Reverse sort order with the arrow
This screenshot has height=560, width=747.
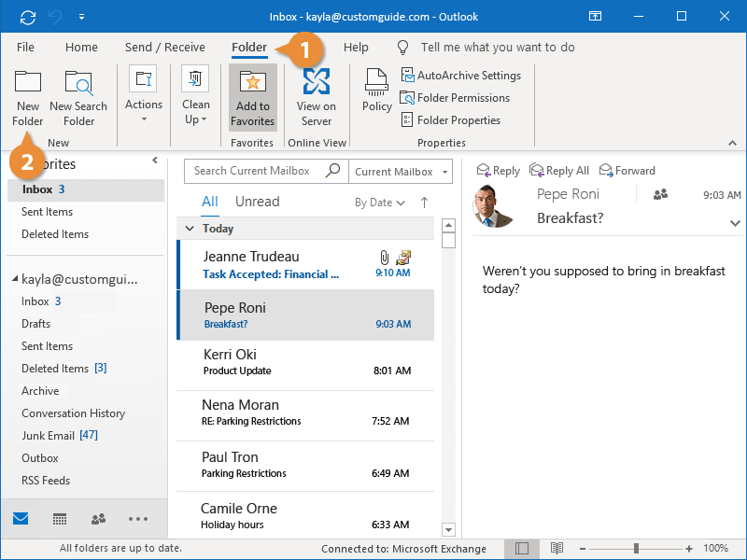(x=424, y=203)
